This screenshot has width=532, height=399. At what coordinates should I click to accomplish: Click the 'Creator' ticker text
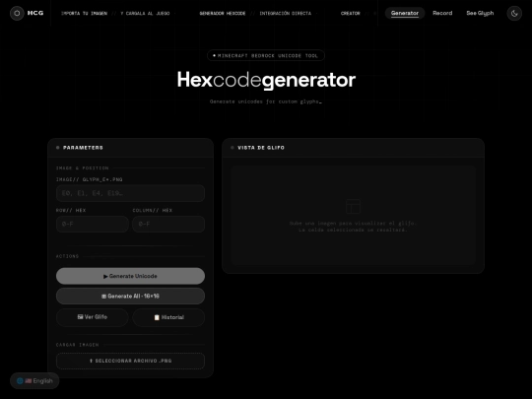350,13
